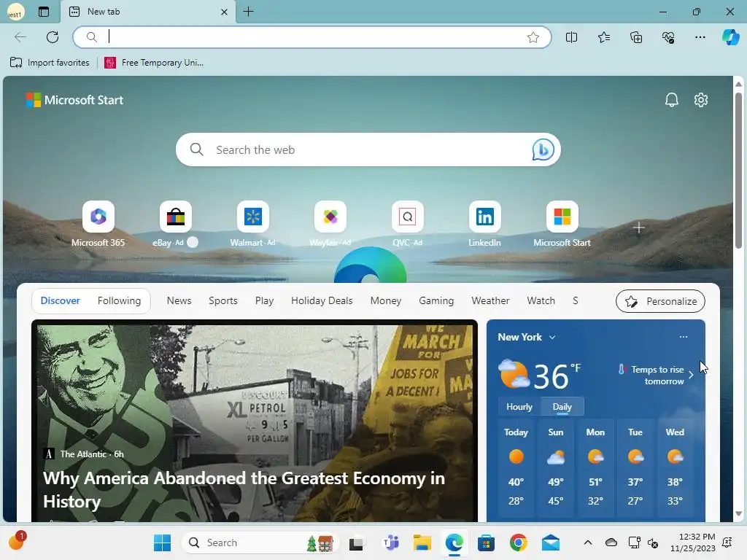Open notifications bell on Microsoft Start
Viewport: 747px width, 560px height.
[x=672, y=100]
